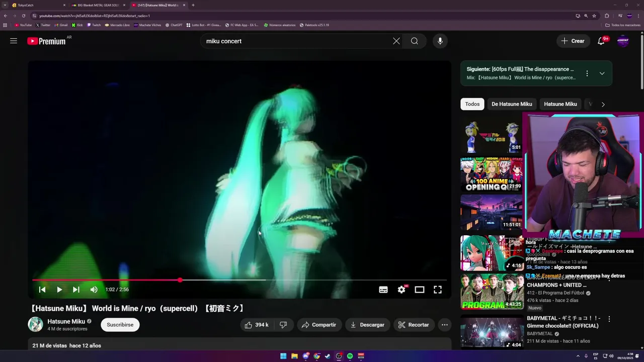Screen dimensions: 644x362
Task: Switch to the TokyoCatch browser tab
Action: (38, 5)
